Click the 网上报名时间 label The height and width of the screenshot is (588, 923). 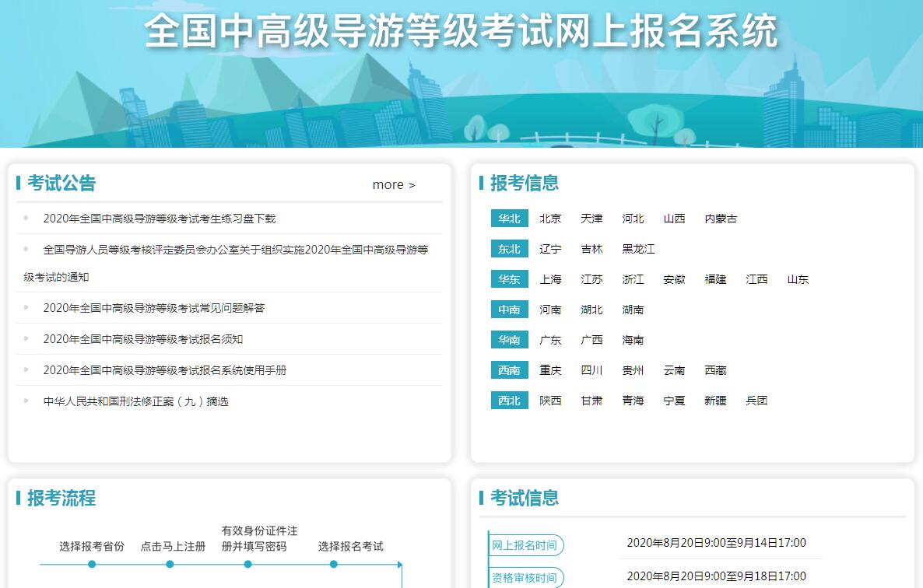[525, 545]
